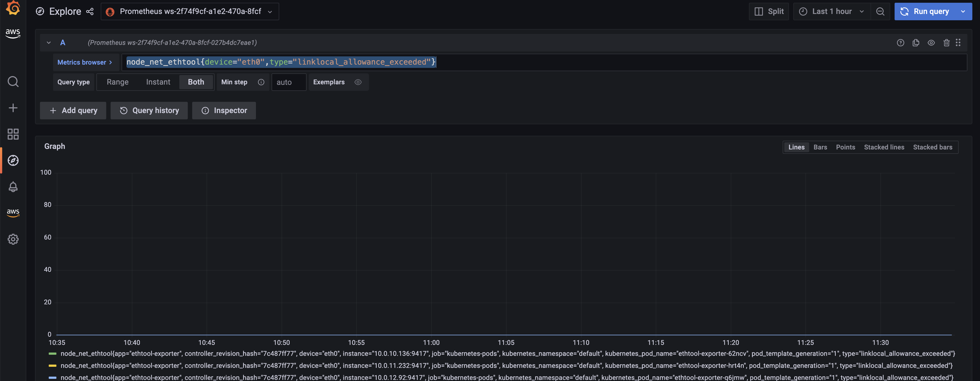Switch graph style to Bars
Image resolution: width=980 pixels, height=381 pixels.
click(x=820, y=147)
